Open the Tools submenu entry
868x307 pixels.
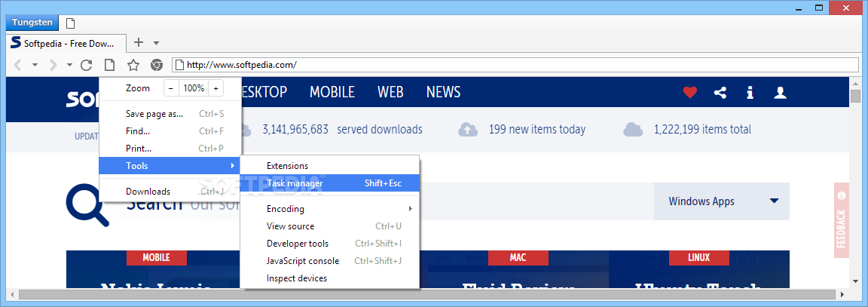coord(170,166)
